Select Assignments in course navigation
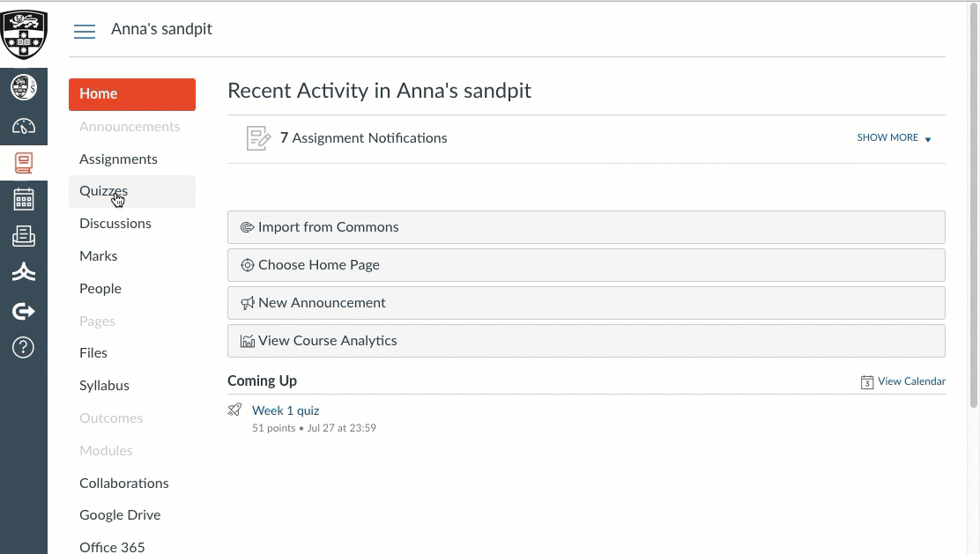This screenshot has width=980, height=554. tap(118, 159)
